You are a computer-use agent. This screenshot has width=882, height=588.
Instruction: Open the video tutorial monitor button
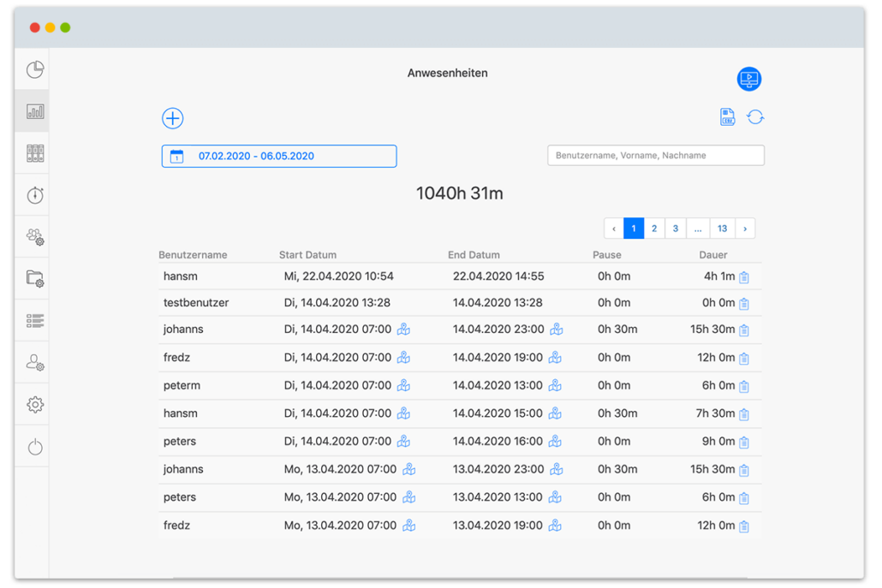click(749, 79)
